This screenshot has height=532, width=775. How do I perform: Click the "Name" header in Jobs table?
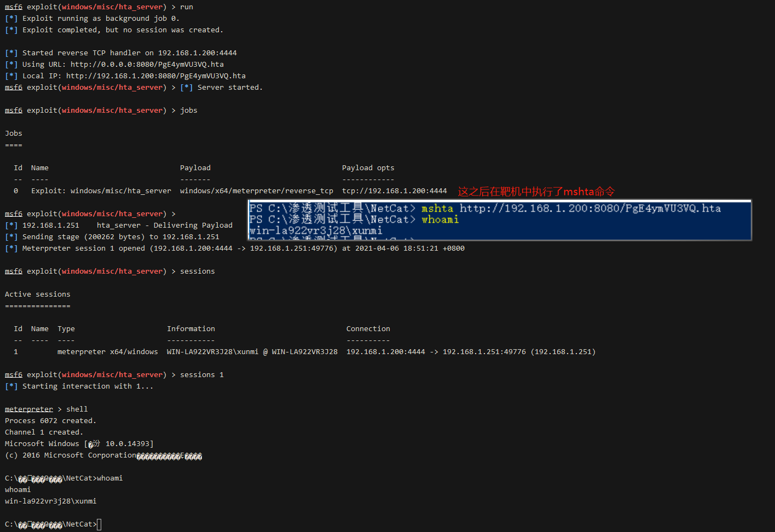40,168
